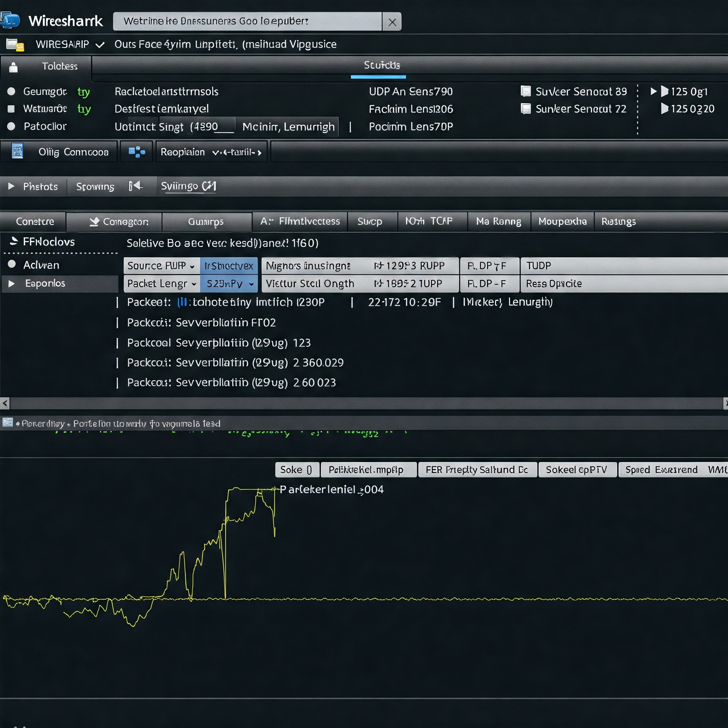Click the folder icon beside WIRESARIP

click(x=15, y=45)
